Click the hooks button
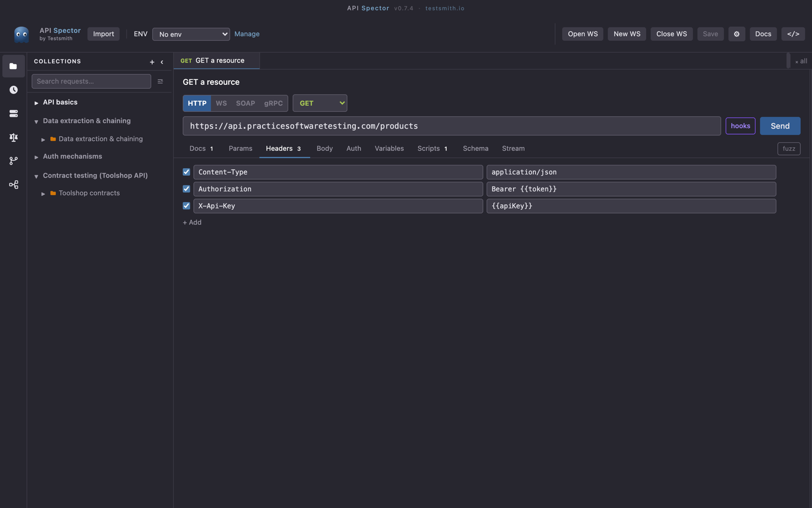This screenshot has width=812, height=508. [x=740, y=126]
